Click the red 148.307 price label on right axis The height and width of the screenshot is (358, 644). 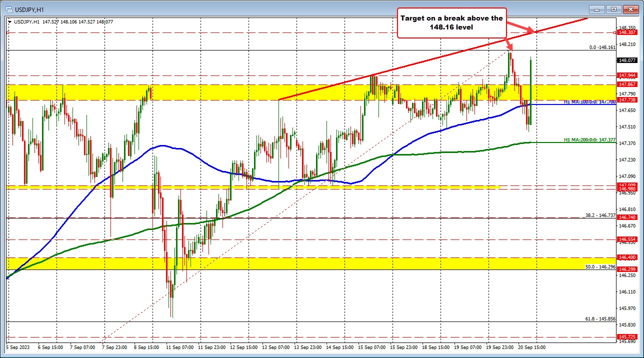pyautogui.click(x=626, y=32)
